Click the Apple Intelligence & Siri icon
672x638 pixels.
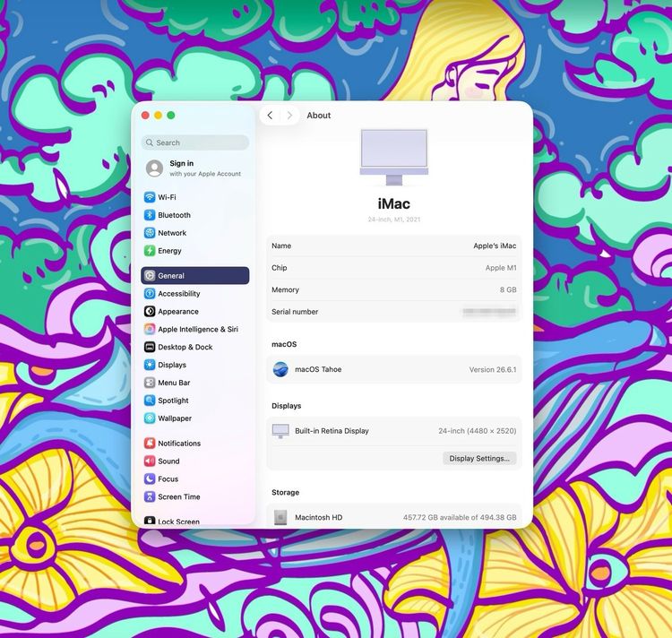(x=149, y=329)
